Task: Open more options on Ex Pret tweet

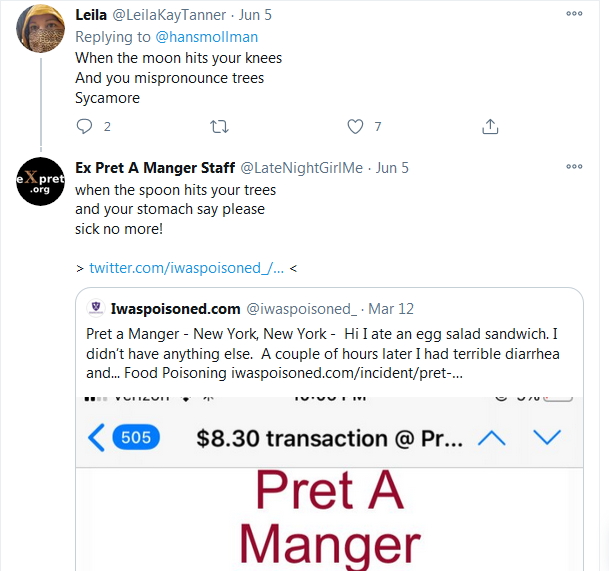Action: coord(574,167)
